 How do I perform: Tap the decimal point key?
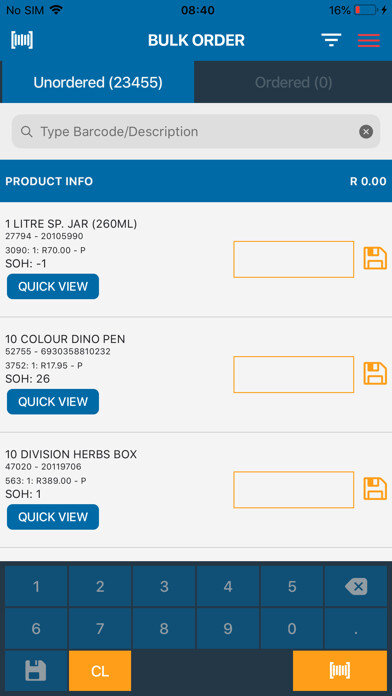[x=356, y=629]
